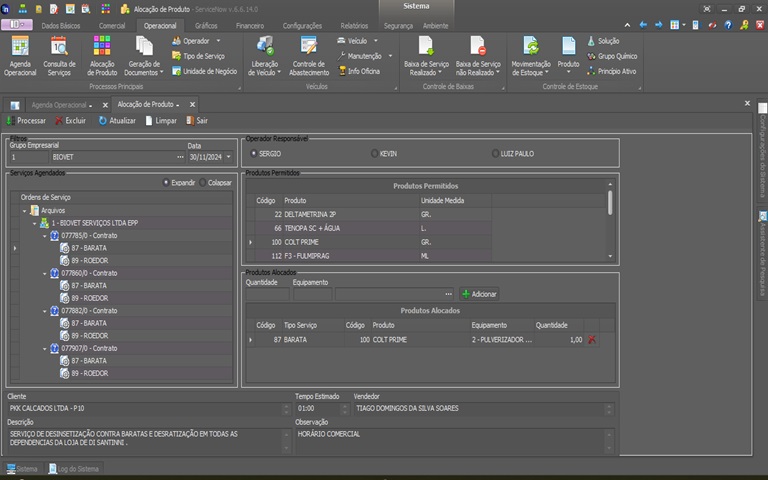Switch to the Financeiro ribbon tab

click(249, 24)
